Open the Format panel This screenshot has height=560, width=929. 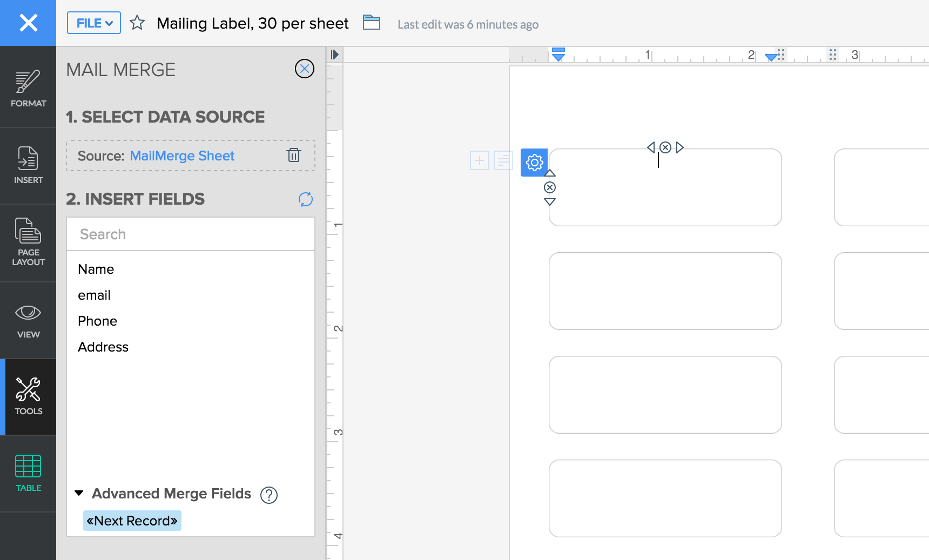(x=28, y=88)
